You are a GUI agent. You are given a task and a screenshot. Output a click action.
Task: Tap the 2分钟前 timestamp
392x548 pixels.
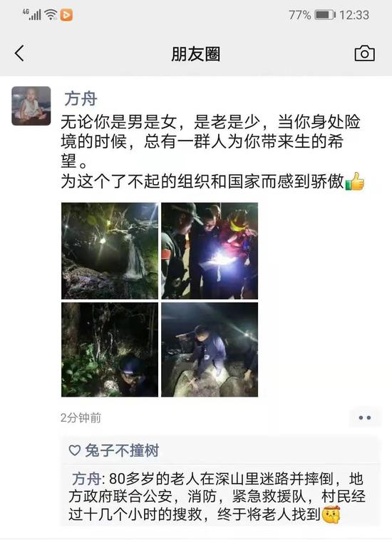point(81,417)
